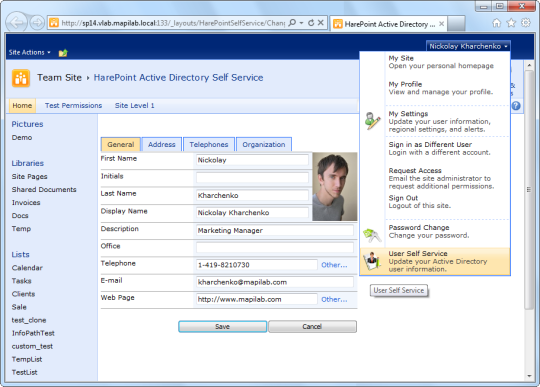The image size is (540, 387).
Task: Click the Team Site orange logo icon
Action: (21, 78)
